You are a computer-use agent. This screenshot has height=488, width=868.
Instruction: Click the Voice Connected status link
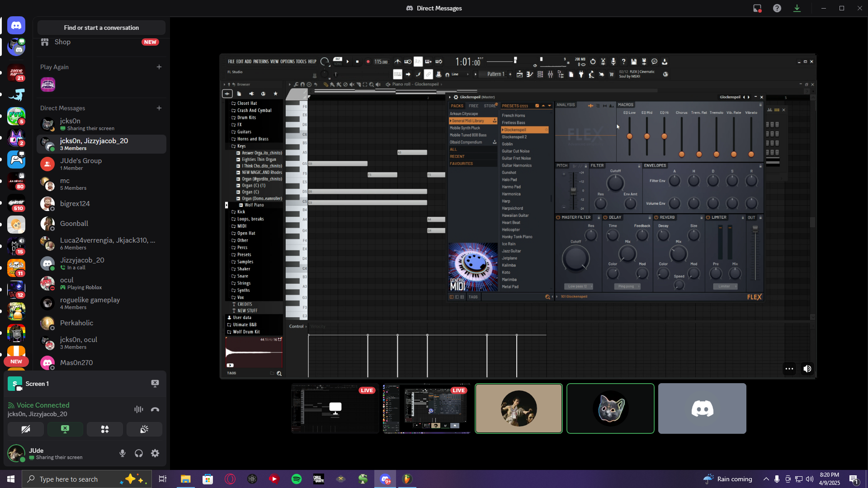pyautogui.click(x=43, y=405)
